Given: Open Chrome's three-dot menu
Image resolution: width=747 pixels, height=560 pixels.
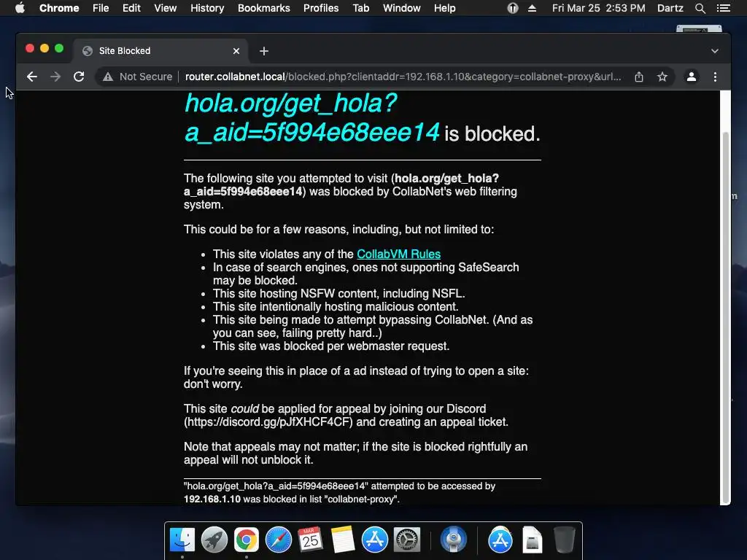Looking at the screenshot, I should [x=715, y=77].
